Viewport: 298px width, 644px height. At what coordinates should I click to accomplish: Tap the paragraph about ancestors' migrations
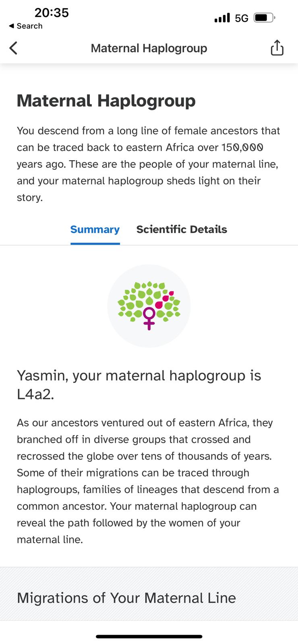click(148, 481)
